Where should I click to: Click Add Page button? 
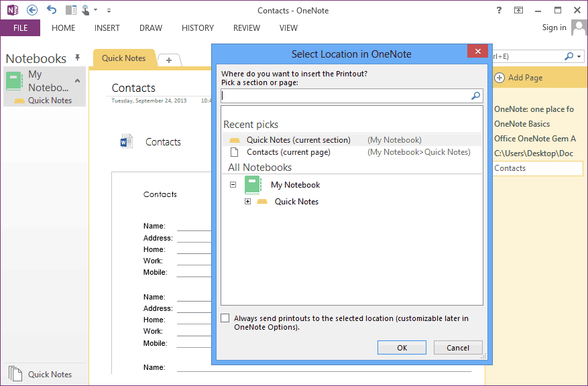[519, 78]
